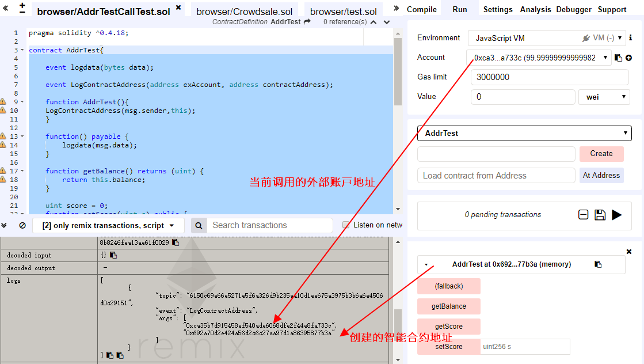
Task: Close the deployed AddrTest instance
Action: 629,252
